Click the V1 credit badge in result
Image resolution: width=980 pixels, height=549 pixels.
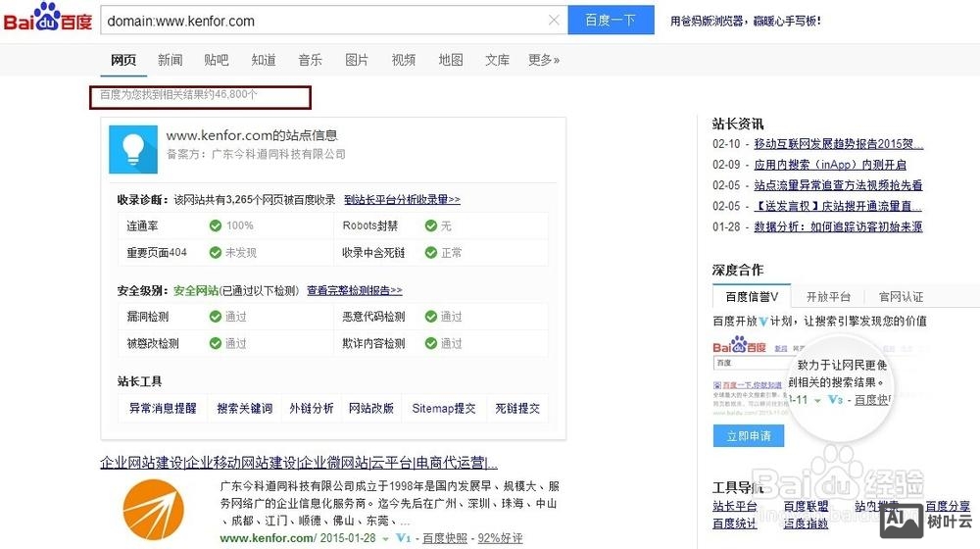pos(403,538)
